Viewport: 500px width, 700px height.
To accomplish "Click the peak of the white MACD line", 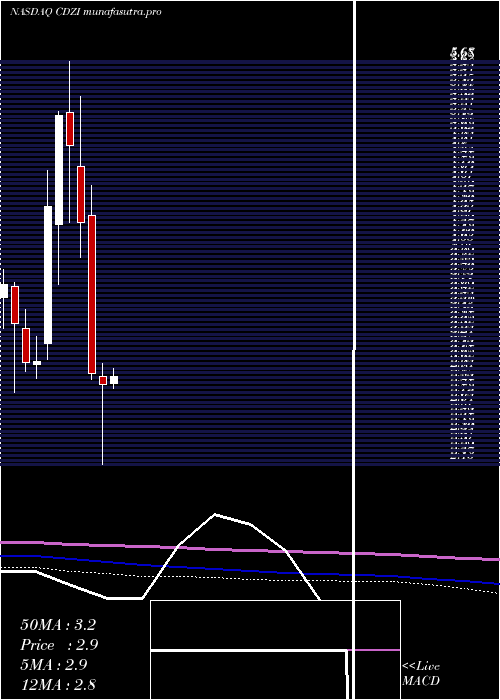I will 215,515.
